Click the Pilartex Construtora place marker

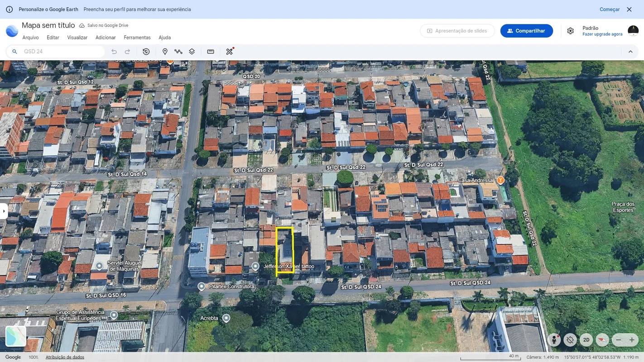[202, 286]
